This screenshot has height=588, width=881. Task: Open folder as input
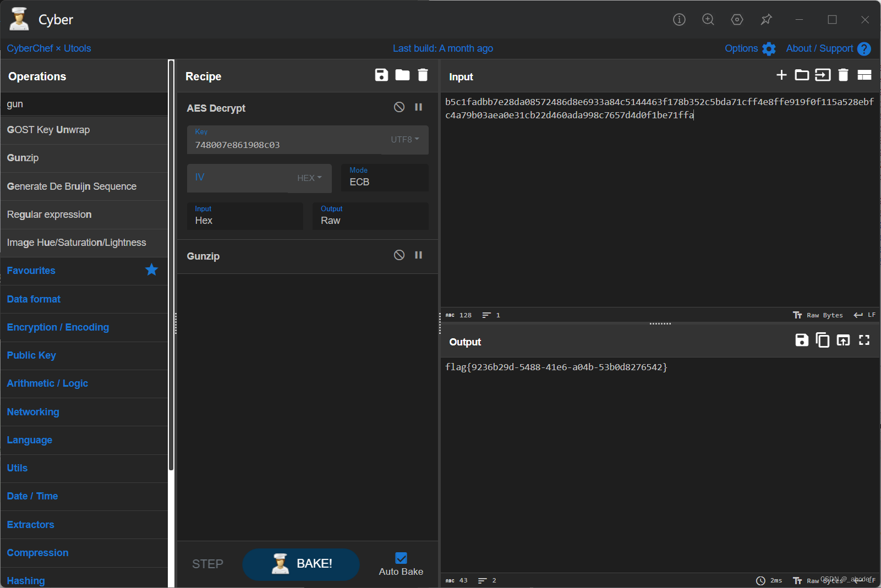click(802, 75)
